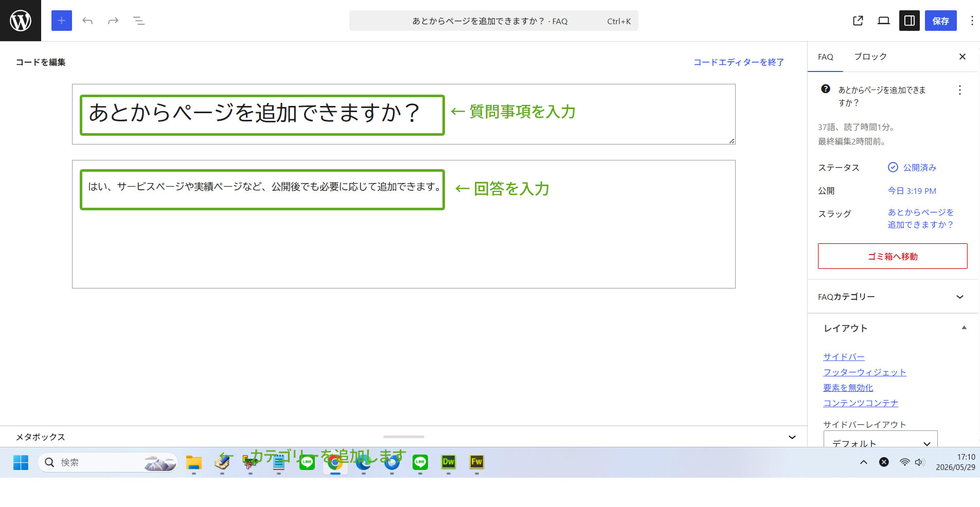This screenshot has width=980, height=507.
Task: Open the clock and date flyout
Action: click(955, 462)
